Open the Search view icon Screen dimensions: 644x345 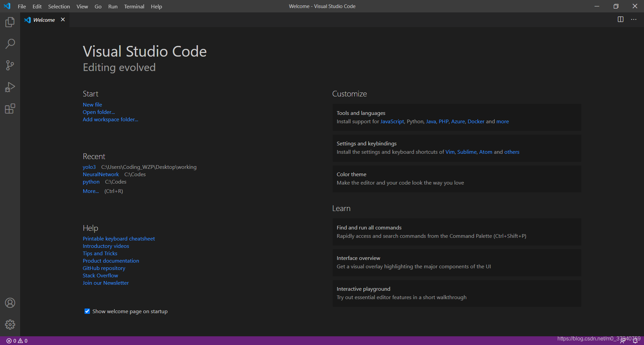(10, 44)
